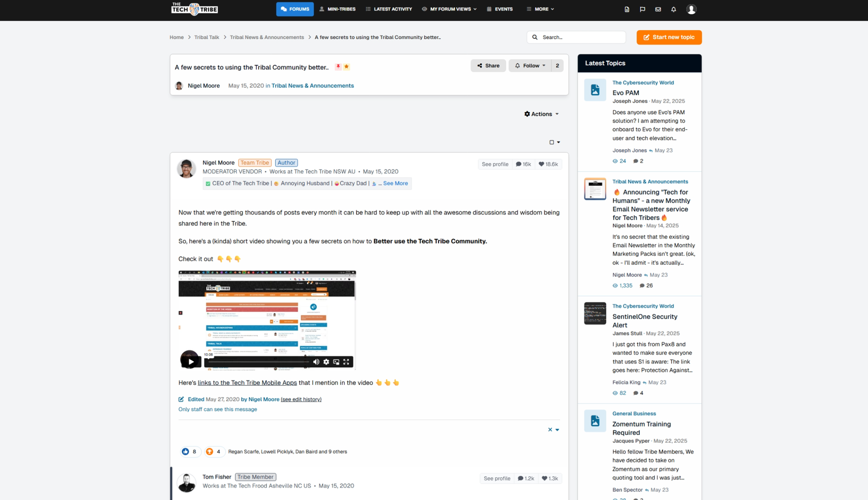Image resolution: width=868 pixels, height=500 pixels.
Task: Open the Follow dropdown
Action: [x=530, y=65]
